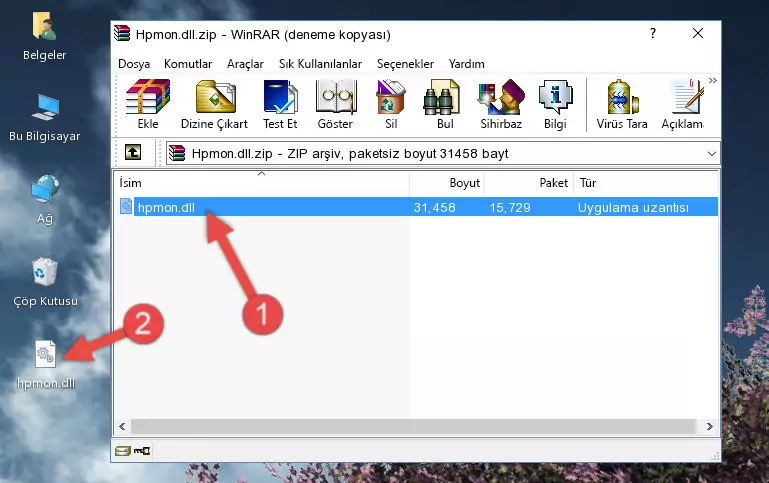769x483 pixels.
Task: Go up one folder level
Action: (133, 153)
